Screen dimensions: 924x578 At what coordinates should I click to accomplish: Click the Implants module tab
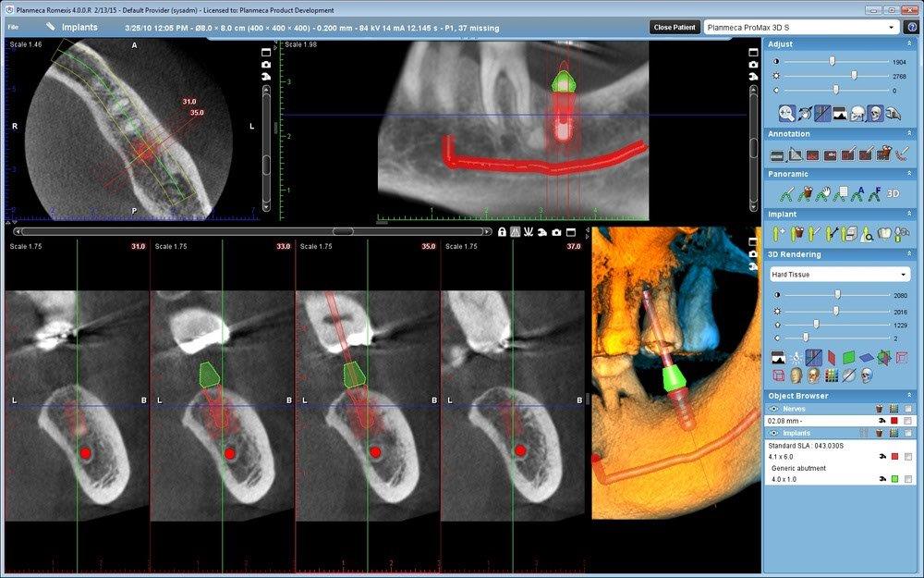[x=72, y=27]
